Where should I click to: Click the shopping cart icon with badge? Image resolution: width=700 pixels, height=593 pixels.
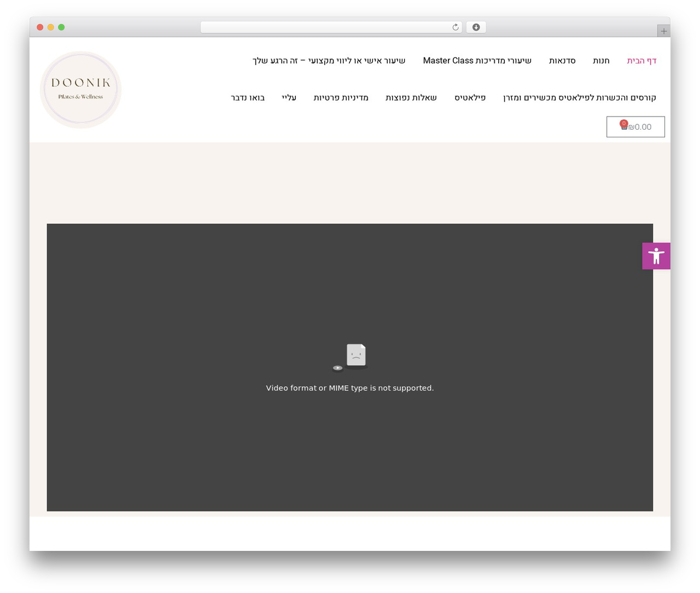(x=624, y=125)
